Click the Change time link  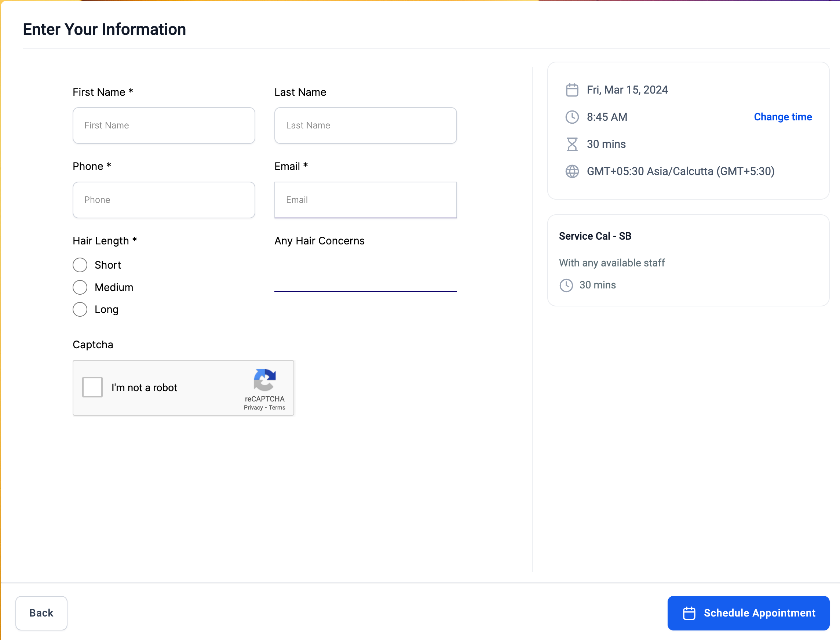782,117
